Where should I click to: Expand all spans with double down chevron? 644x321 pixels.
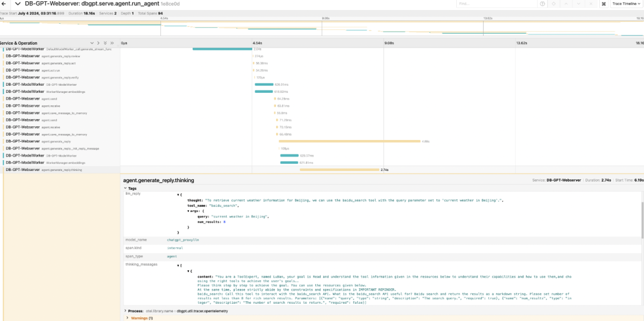tap(105, 43)
